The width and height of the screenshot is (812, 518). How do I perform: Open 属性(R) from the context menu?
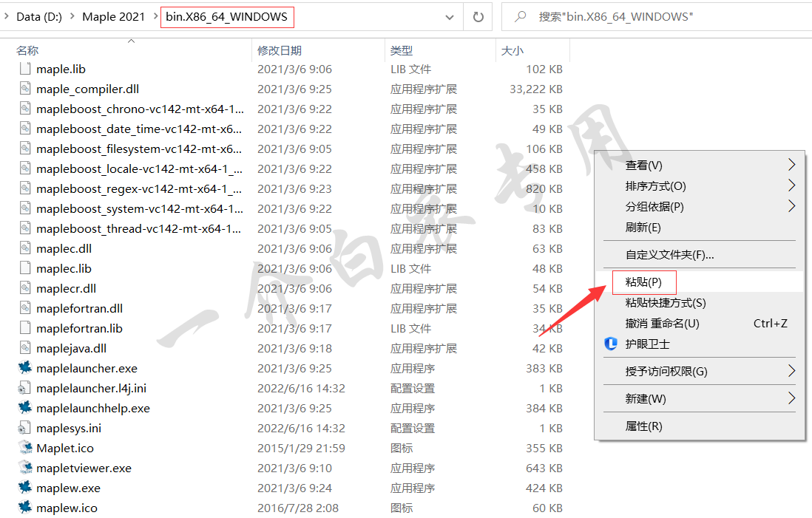pos(699,426)
